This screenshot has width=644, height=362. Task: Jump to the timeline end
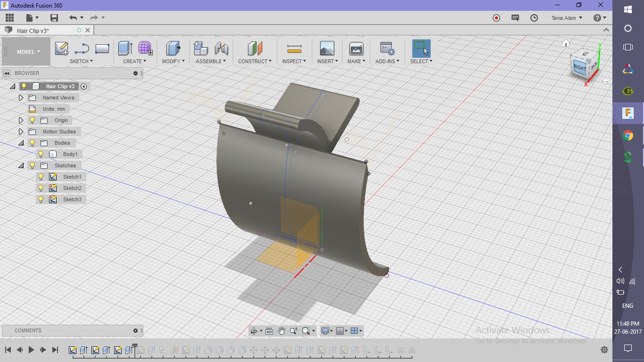point(55,350)
